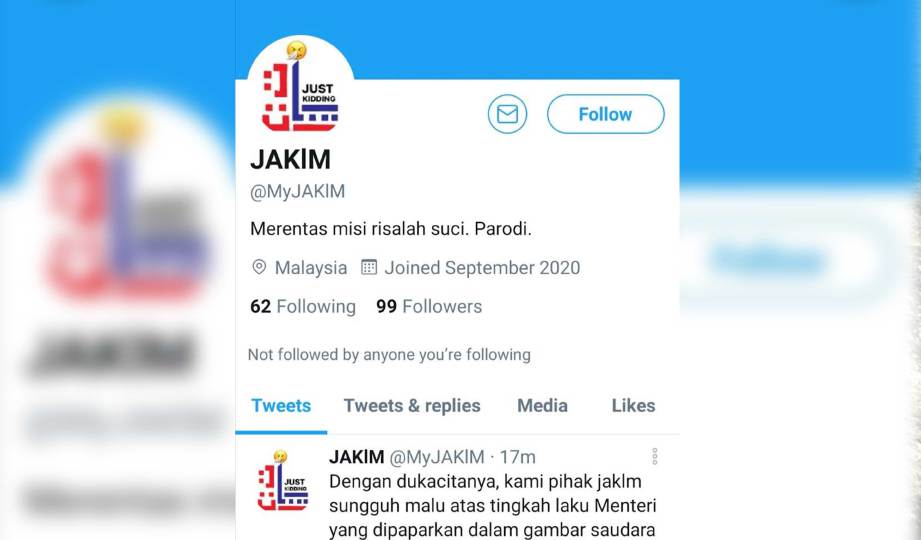Open the 62 Following list
The image size is (921, 540).
(x=303, y=306)
